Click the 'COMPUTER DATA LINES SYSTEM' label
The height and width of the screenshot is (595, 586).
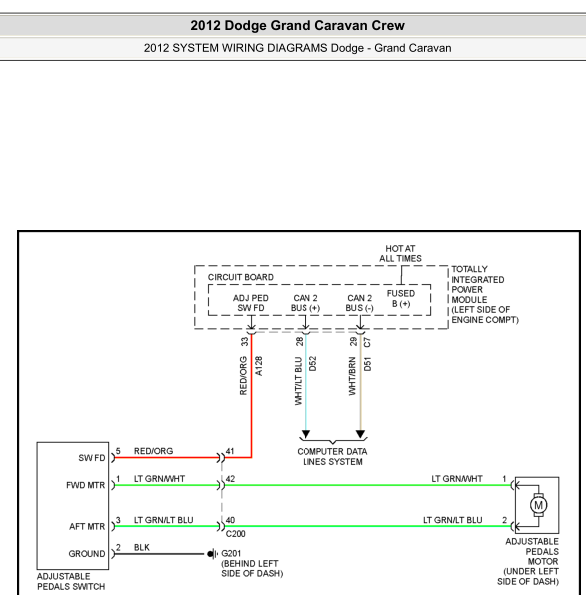[332, 456]
